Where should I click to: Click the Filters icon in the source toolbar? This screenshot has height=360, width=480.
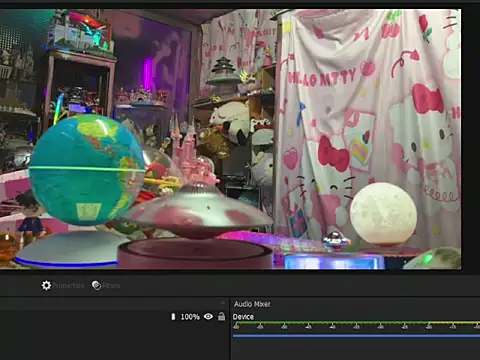tap(96, 285)
